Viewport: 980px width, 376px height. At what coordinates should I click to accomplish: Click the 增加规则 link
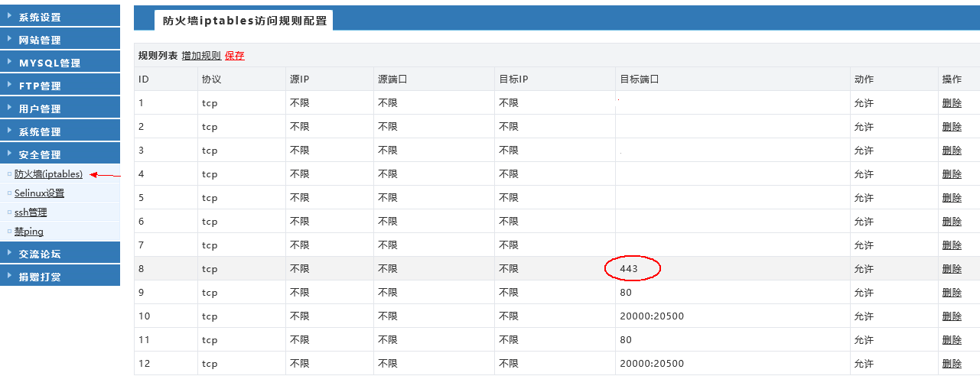point(201,56)
